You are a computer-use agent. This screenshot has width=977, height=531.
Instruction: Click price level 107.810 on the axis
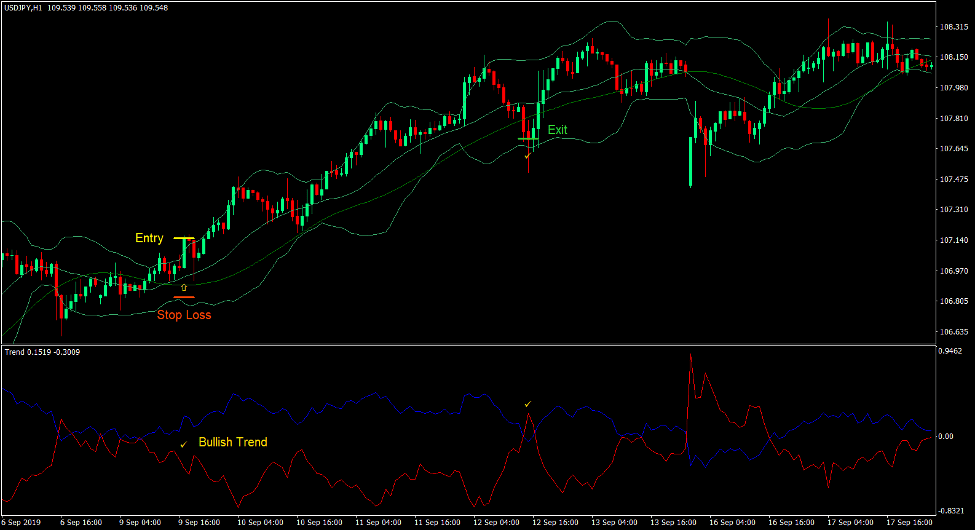click(x=953, y=118)
